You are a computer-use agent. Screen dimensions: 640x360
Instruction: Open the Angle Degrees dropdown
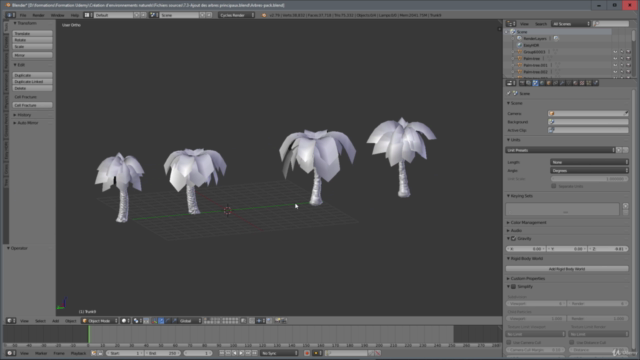pyautogui.click(x=589, y=171)
